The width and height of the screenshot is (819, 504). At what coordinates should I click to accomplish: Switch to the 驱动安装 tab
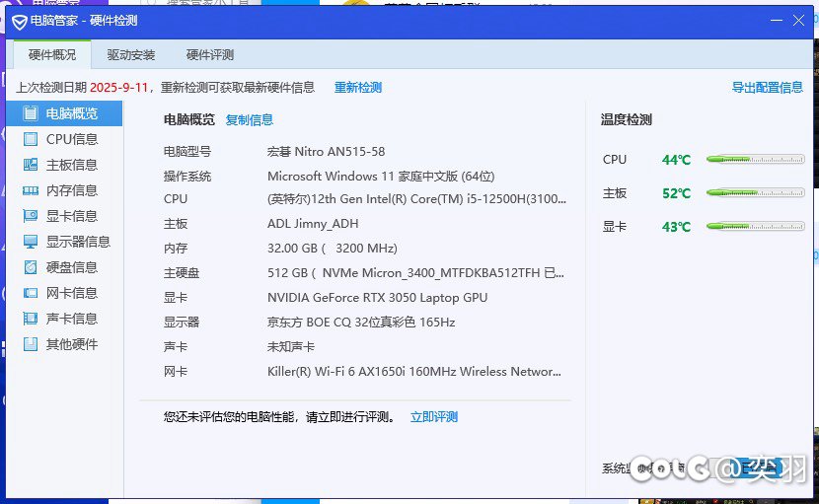click(131, 55)
